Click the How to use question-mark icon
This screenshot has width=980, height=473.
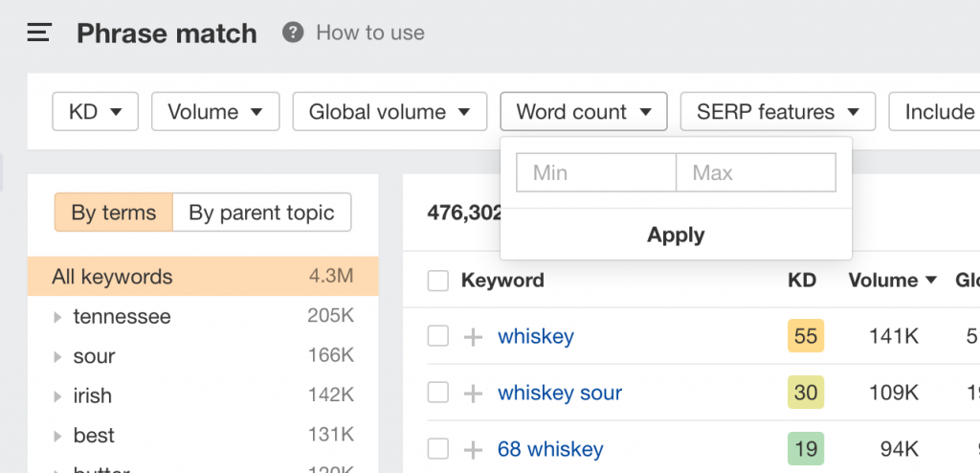[293, 33]
